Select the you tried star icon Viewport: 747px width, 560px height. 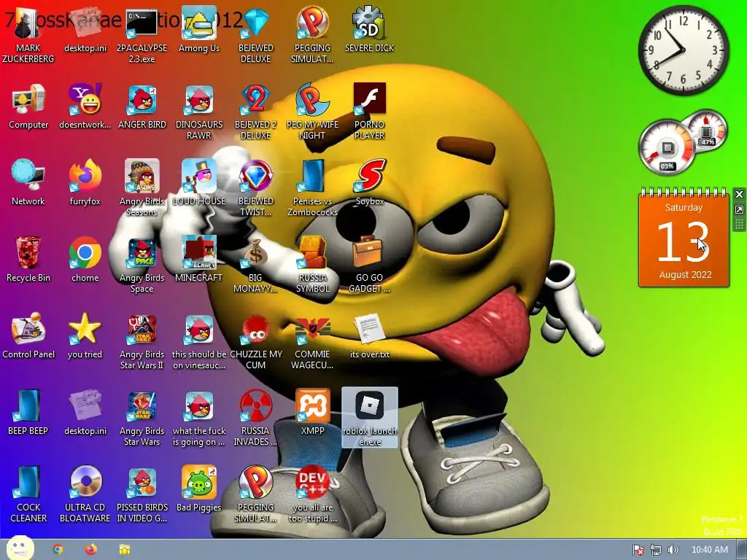[85, 336]
